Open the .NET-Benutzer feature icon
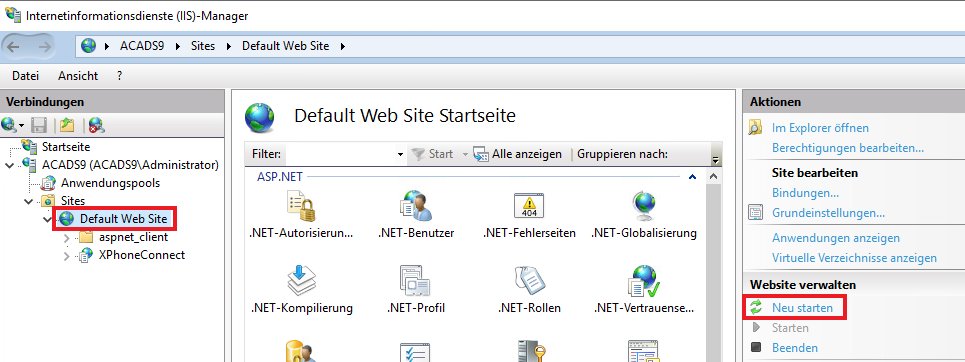The width and height of the screenshot is (965, 362). [415, 206]
